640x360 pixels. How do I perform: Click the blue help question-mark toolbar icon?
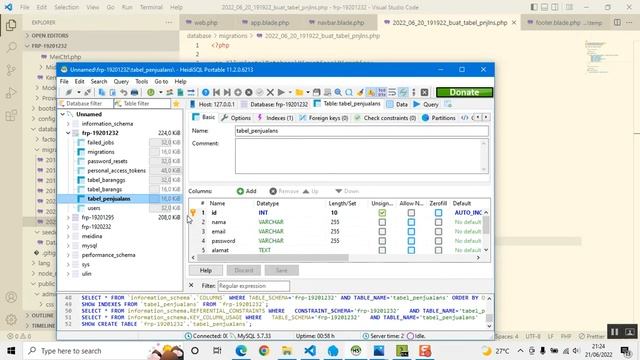click(x=206, y=93)
